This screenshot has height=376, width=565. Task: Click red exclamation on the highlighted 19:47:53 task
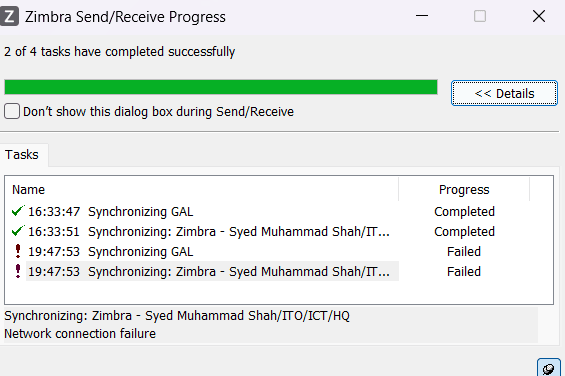18,271
